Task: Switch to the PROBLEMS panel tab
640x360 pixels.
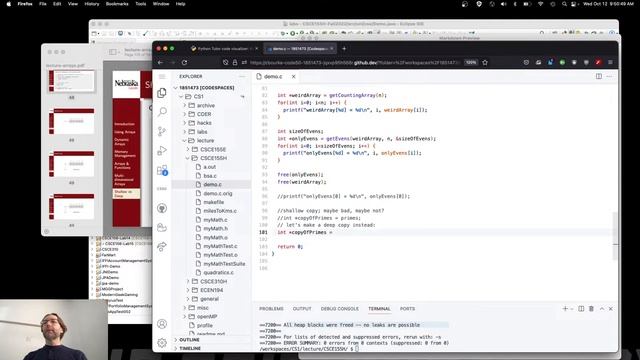Action: [271, 309]
